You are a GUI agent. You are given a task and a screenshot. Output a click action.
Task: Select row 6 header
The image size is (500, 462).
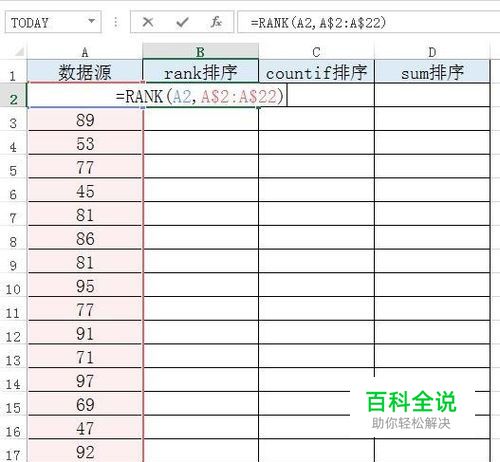point(13,190)
